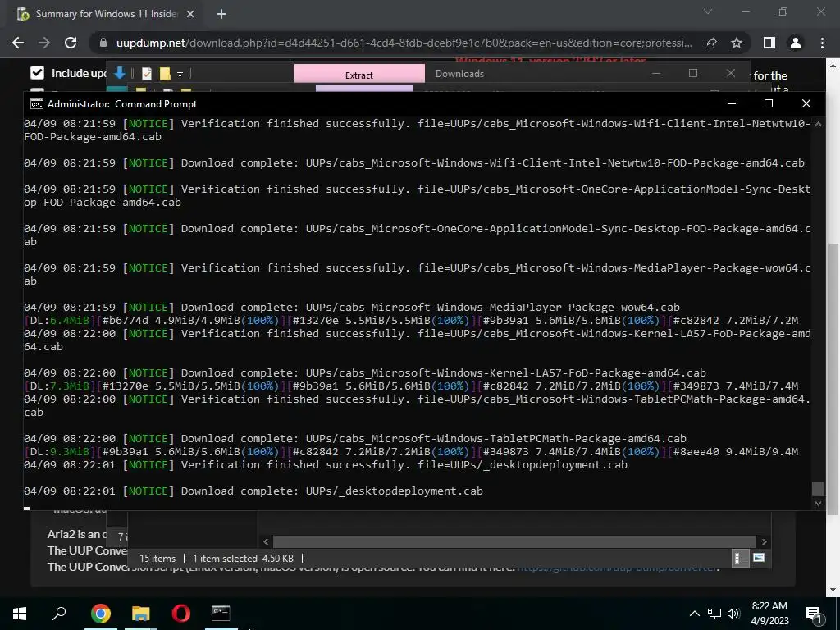Image resolution: width=840 pixels, height=630 pixels.
Task: Click the New folder quick access icon in File Explorer
Action: tap(165, 73)
